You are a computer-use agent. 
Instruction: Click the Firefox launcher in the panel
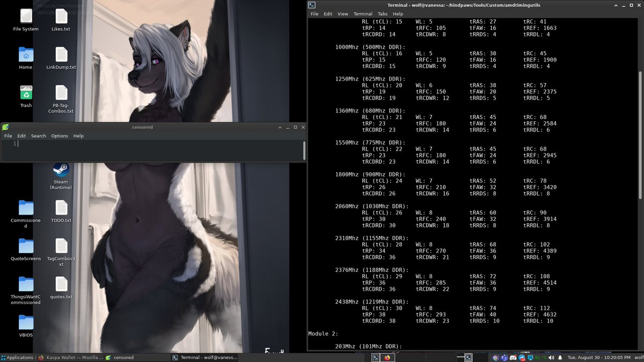coord(387,357)
